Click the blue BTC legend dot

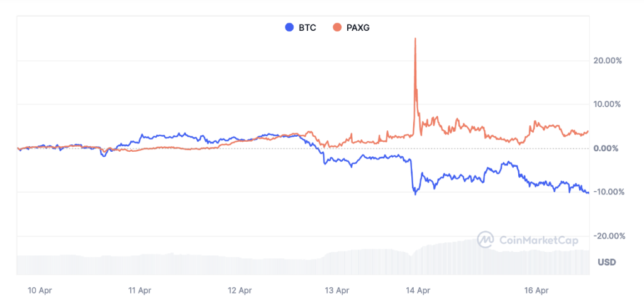[x=289, y=27]
